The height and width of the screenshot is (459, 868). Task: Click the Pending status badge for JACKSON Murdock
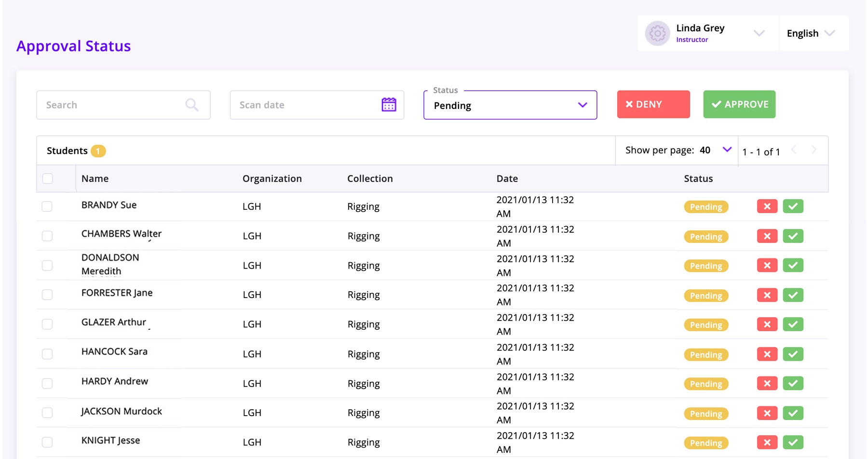pyautogui.click(x=705, y=414)
